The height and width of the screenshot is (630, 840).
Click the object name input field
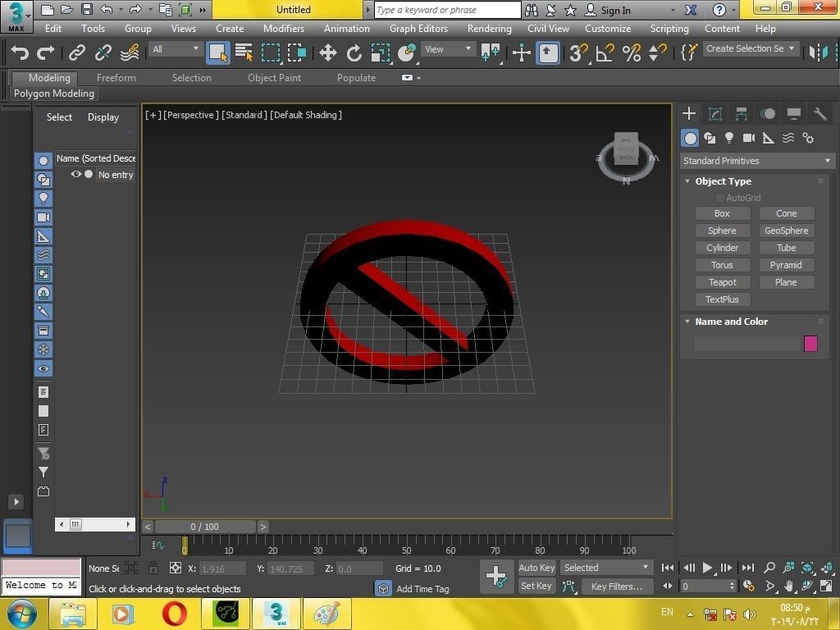[x=746, y=344]
